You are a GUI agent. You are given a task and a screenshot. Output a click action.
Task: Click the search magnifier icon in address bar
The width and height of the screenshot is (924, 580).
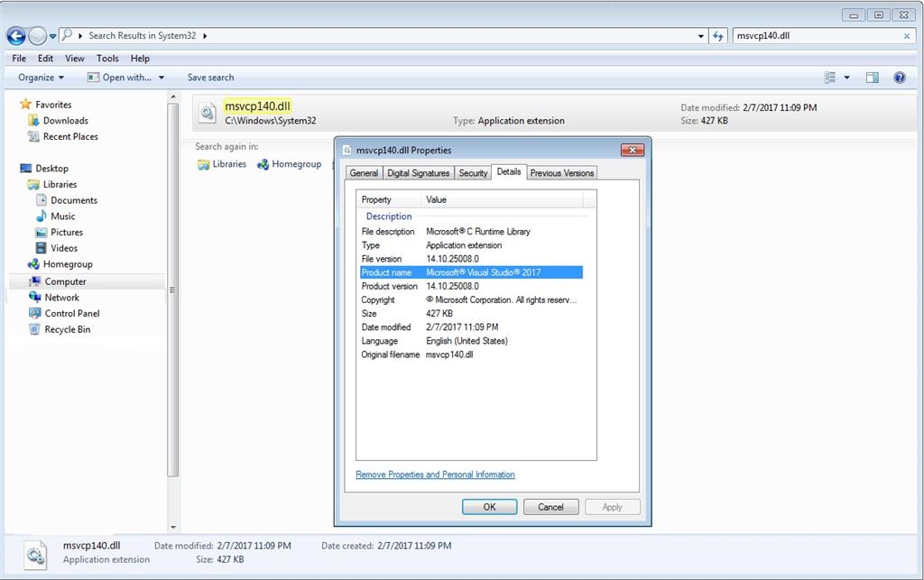coord(67,35)
